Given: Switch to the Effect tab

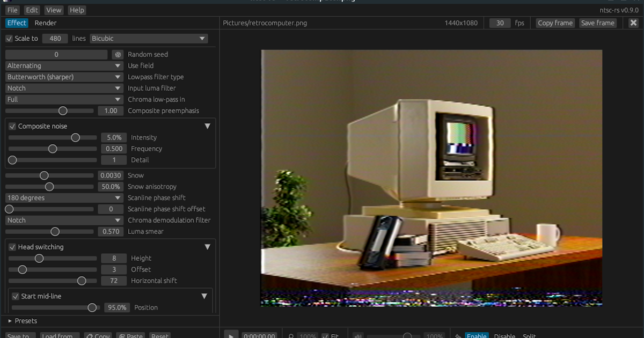Looking at the screenshot, I should point(17,23).
